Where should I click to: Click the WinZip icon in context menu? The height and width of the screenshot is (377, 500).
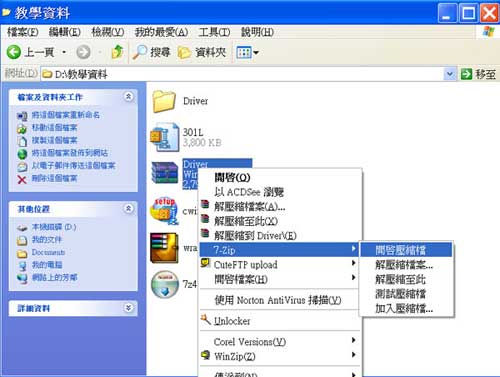(x=206, y=355)
